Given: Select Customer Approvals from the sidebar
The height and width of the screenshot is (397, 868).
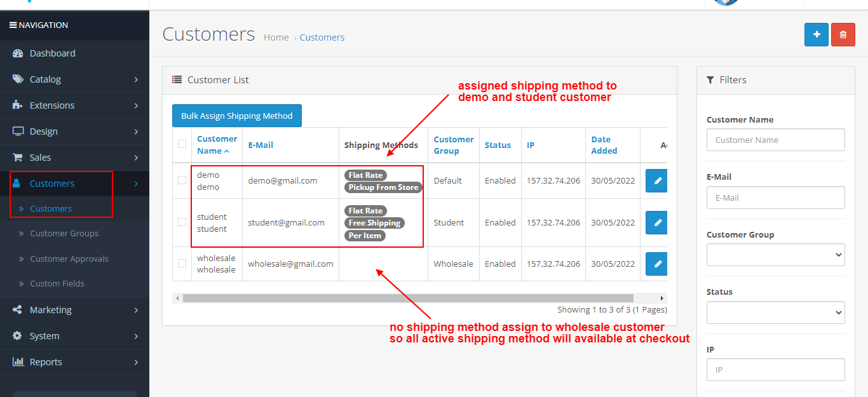Looking at the screenshot, I should 69,259.
